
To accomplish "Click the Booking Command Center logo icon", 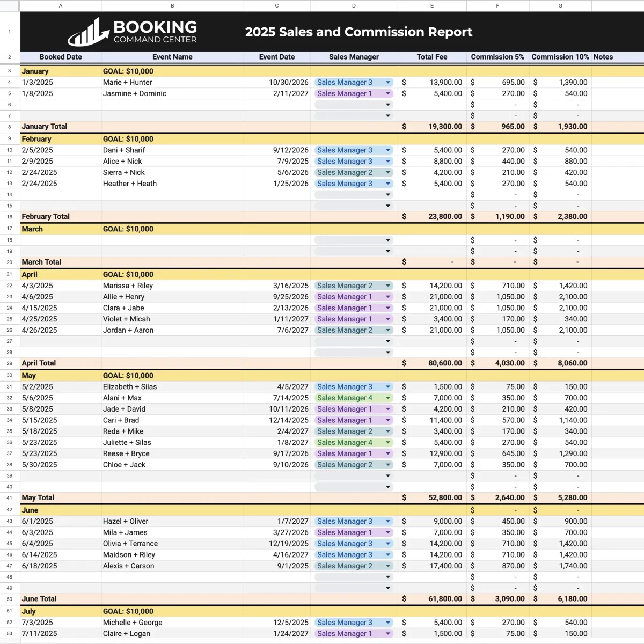I will point(87,32).
